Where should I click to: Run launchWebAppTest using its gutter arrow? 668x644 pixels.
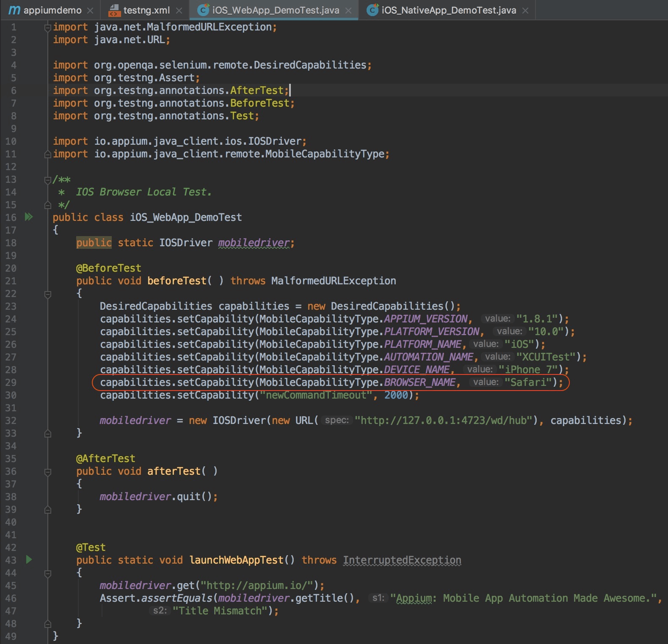(x=29, y=560)
